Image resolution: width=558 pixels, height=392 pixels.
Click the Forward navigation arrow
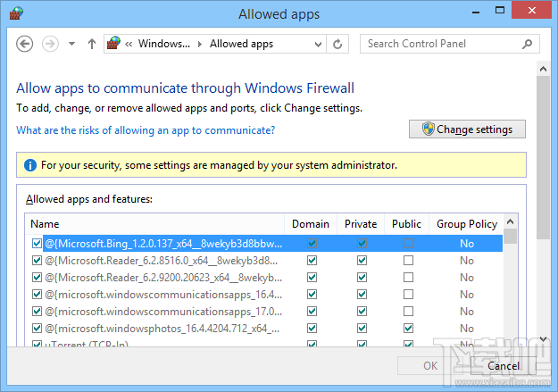tap(50, 44)
